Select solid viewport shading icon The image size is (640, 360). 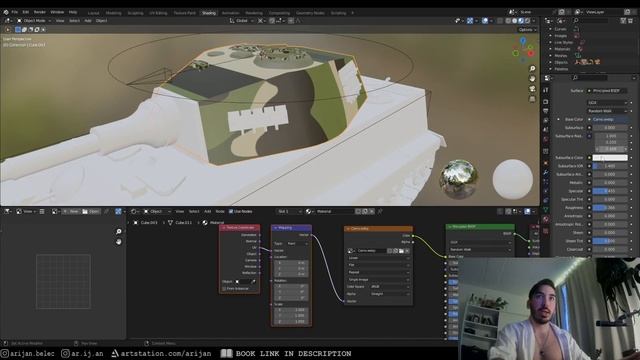[x=514, y=20]
